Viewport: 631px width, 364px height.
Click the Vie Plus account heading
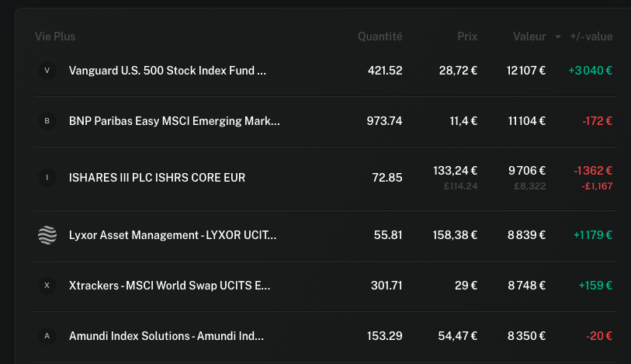pyautogui.click(x=55, y=36)
